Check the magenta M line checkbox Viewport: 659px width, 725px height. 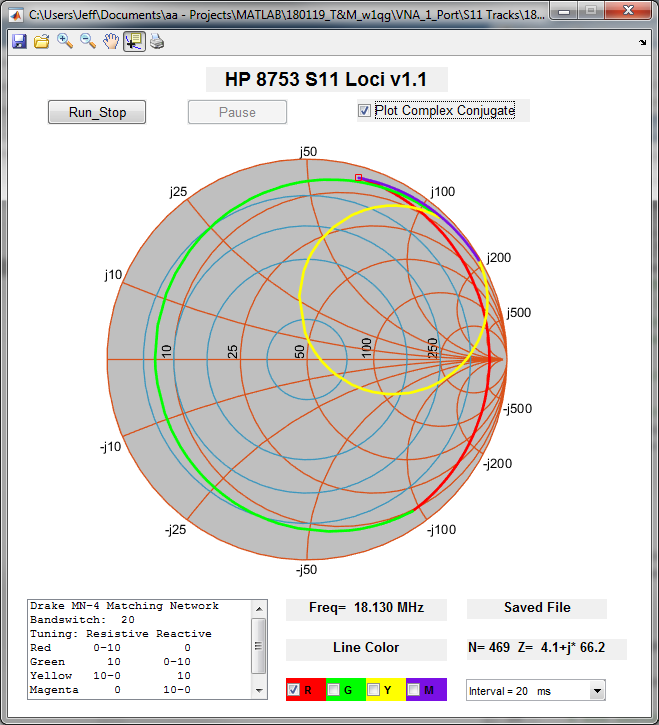tap(413, 690)
